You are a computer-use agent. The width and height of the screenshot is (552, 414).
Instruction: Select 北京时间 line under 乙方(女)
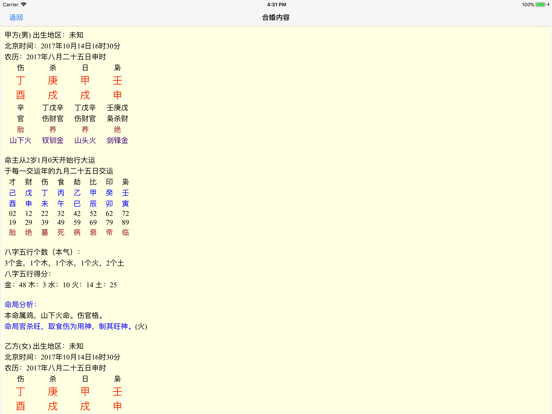pyautogui.click(x=62, y=357)
